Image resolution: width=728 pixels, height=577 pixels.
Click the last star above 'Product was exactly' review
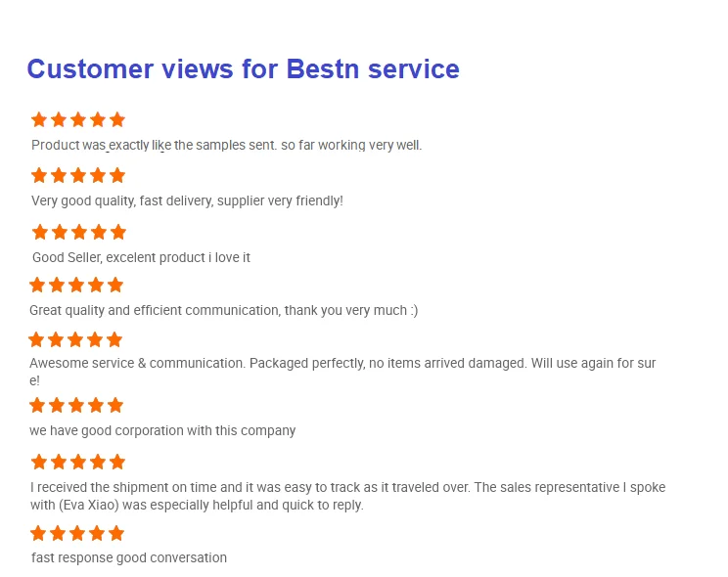tap(117, 119)
